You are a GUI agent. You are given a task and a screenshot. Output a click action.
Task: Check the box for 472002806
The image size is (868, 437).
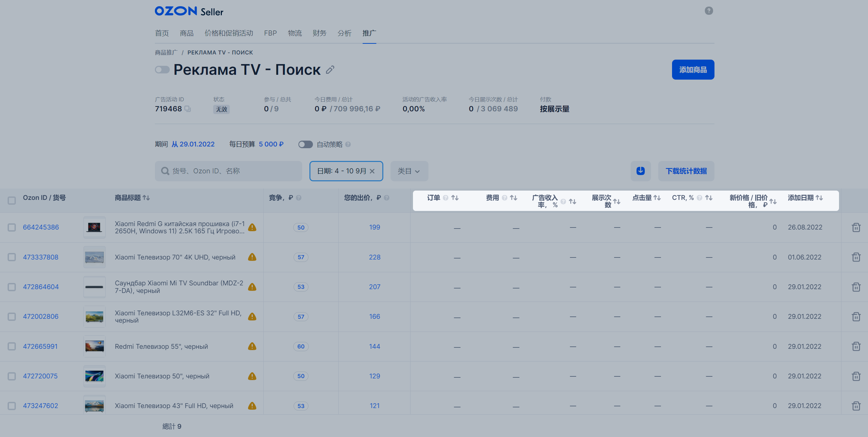point(12,316)
